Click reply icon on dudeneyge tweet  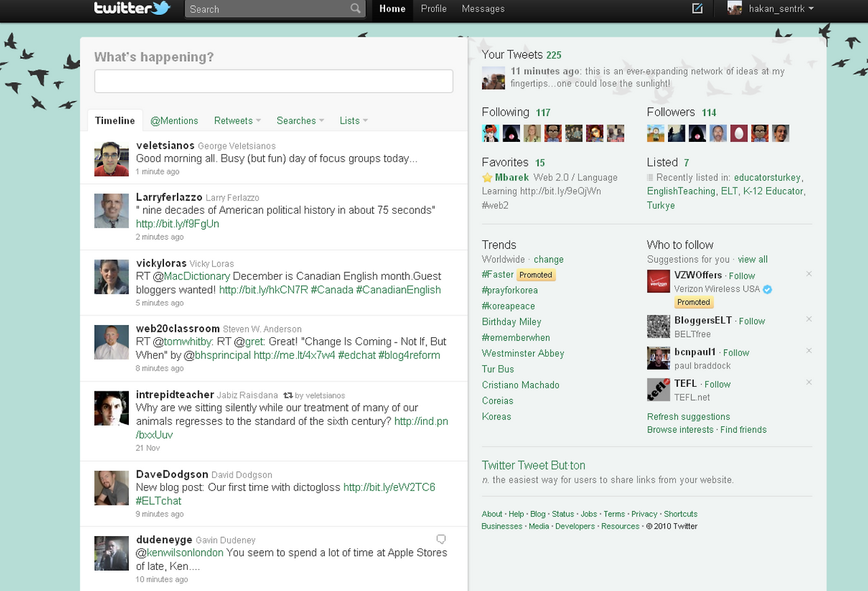[441, 539]
